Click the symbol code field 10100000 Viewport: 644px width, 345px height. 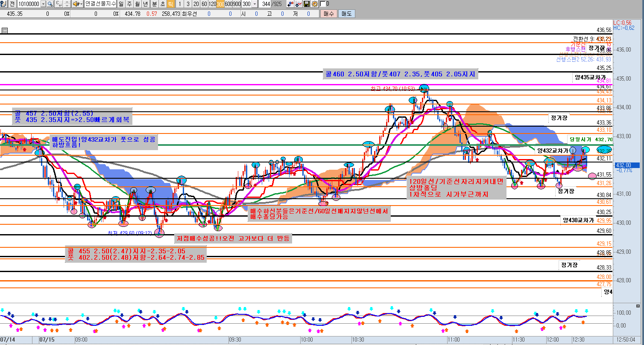[x=29, y=4]
